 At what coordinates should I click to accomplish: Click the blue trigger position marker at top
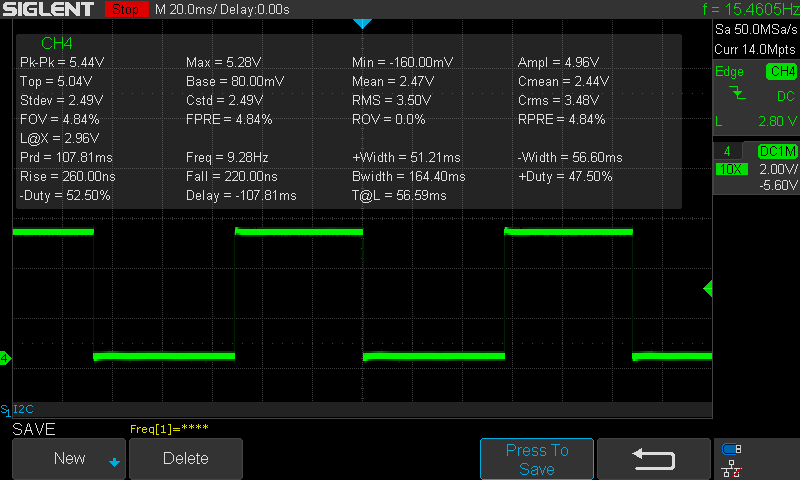(x=362, y=23)
